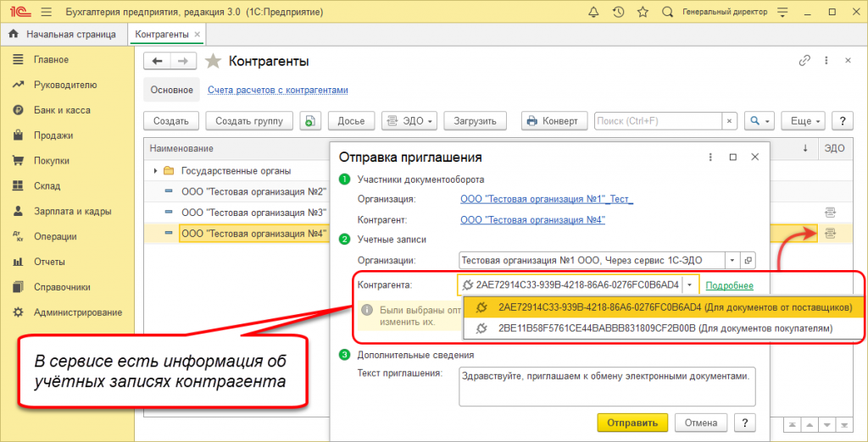Open Счета расчетов с контрагентами link
The image size is (868, 442).
(278, 90)
